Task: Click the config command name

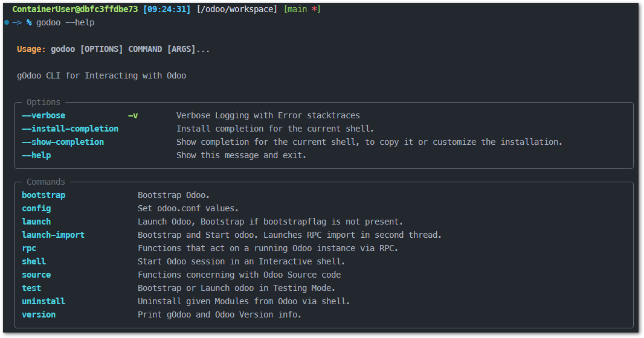Action: click(x=36, y=208)
